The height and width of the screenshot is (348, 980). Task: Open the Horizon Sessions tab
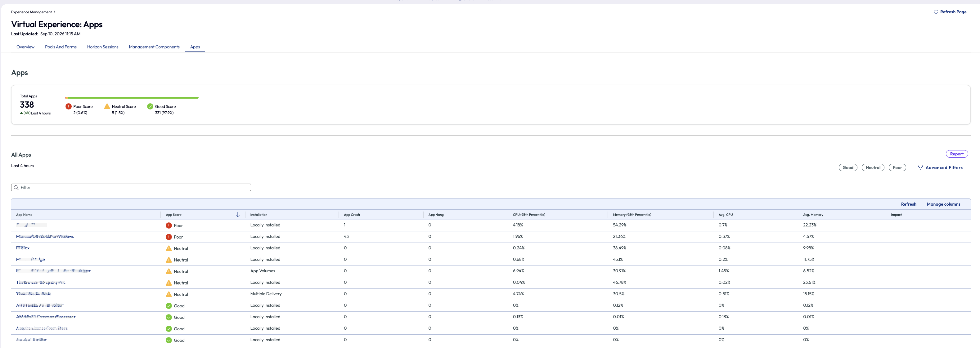coord(103,47)
